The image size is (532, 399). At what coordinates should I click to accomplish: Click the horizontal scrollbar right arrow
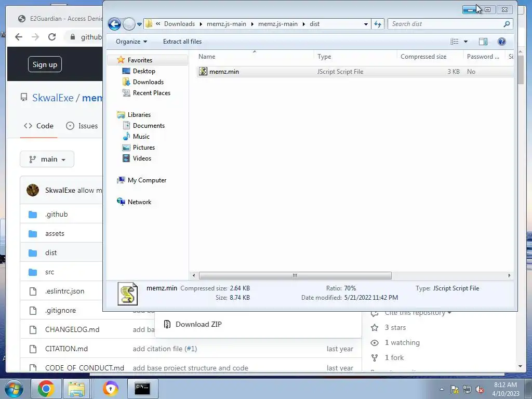click(x=509, y=275)
